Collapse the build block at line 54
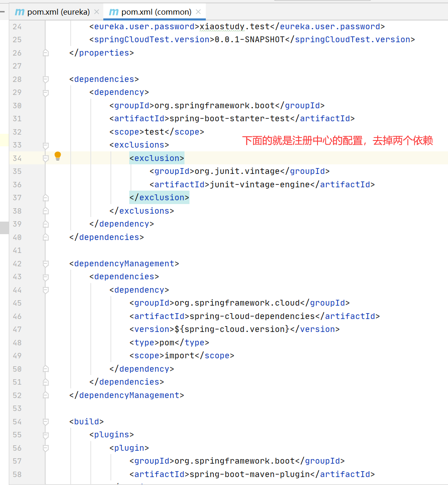 [46, 421]
